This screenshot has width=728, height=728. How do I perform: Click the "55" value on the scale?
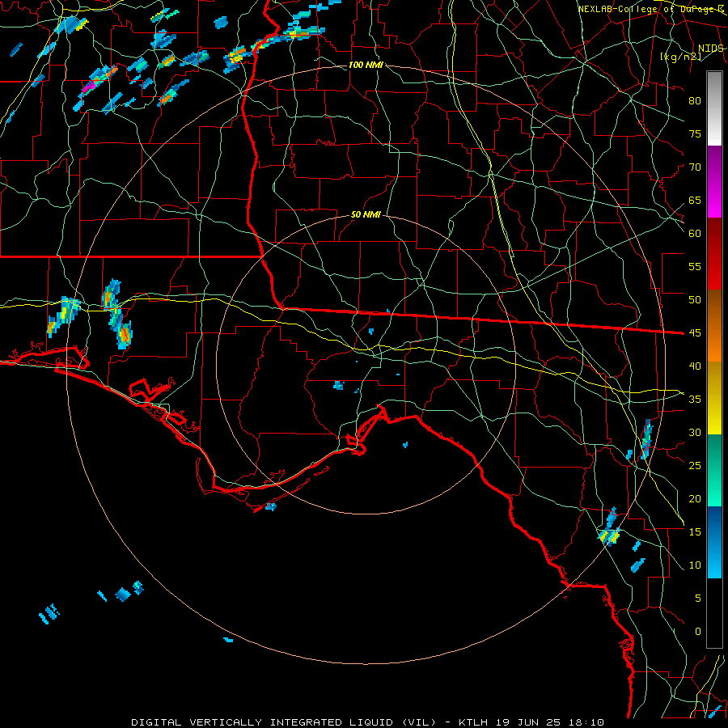[695, 266]
